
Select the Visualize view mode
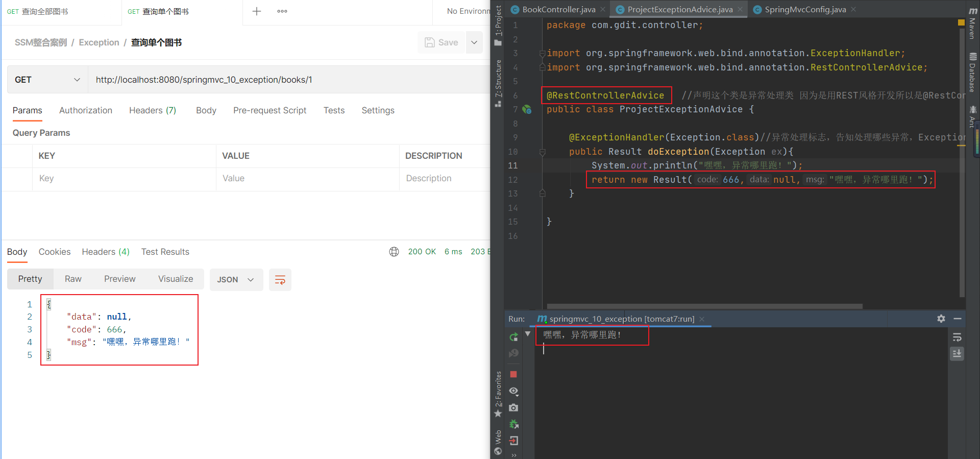click(x=176, y=279)
